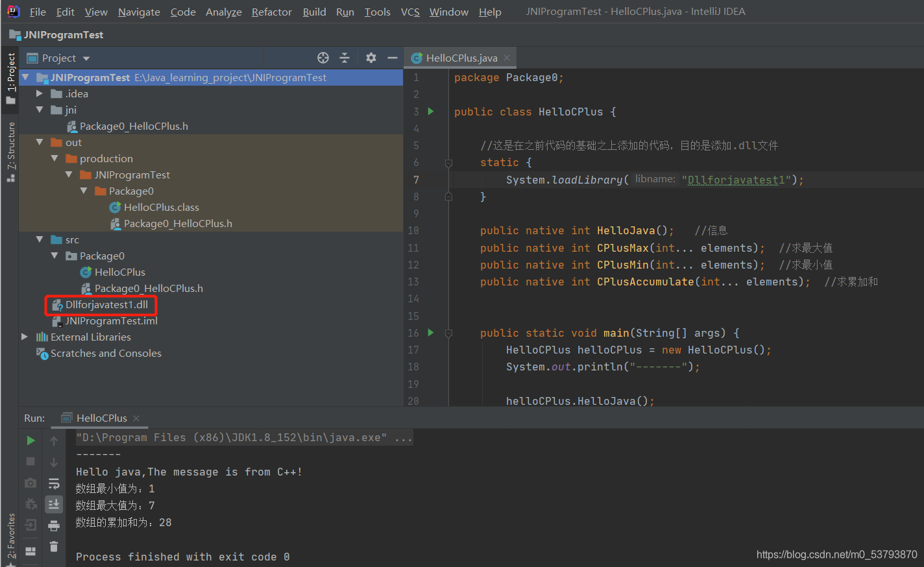Select Package0_HelloCPlus.h under jni
The image size is (924, 567).
(x=134, y=126)
